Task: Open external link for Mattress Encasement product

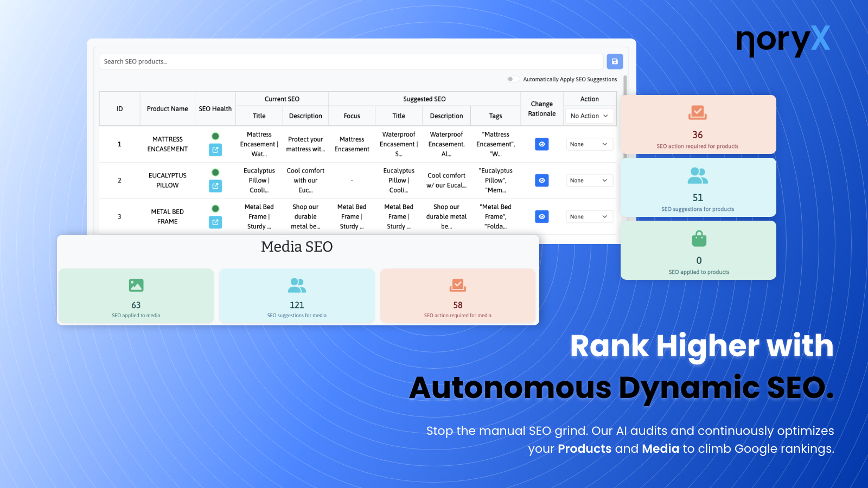Action: (215, 150)
